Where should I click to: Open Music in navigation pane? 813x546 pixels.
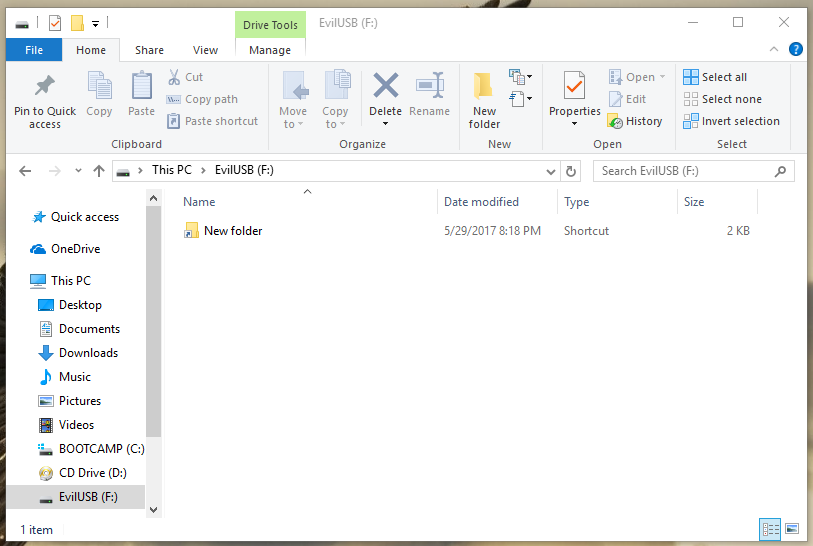[x=64, y=377]
